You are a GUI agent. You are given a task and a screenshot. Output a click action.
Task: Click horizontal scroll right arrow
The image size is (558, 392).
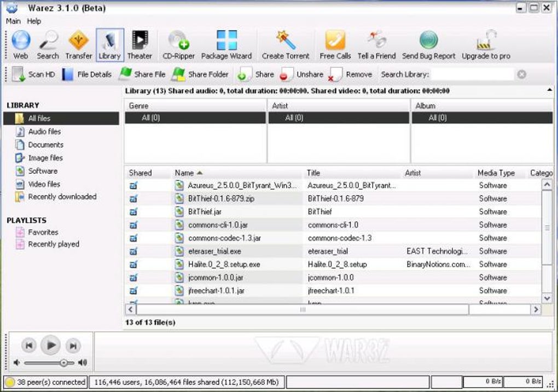536,309
